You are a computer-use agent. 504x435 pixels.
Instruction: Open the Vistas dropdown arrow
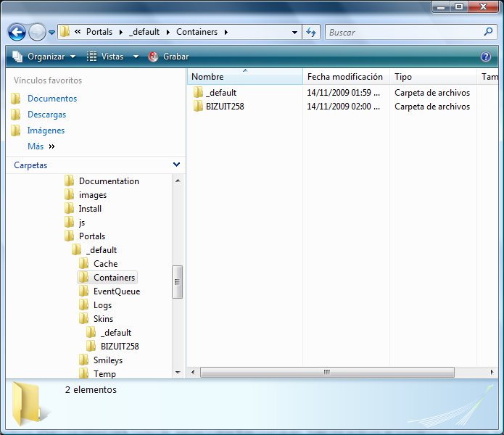[136, 57]
